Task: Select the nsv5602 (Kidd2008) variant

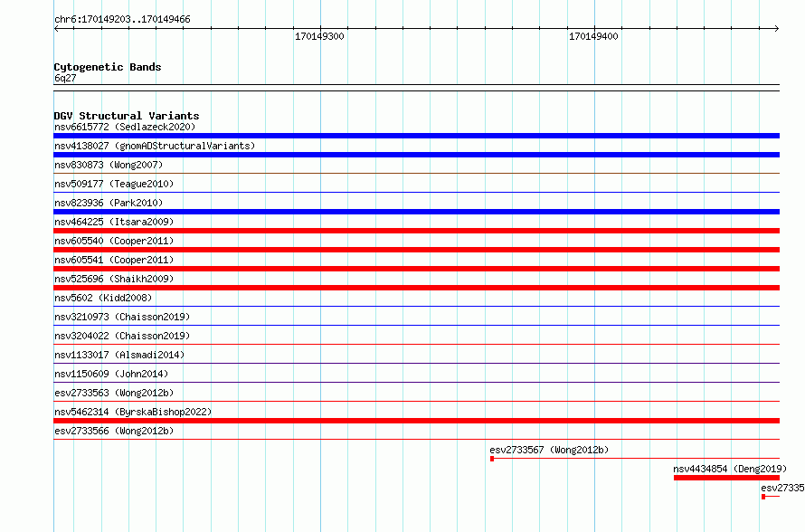Action: tap(103, 298)
